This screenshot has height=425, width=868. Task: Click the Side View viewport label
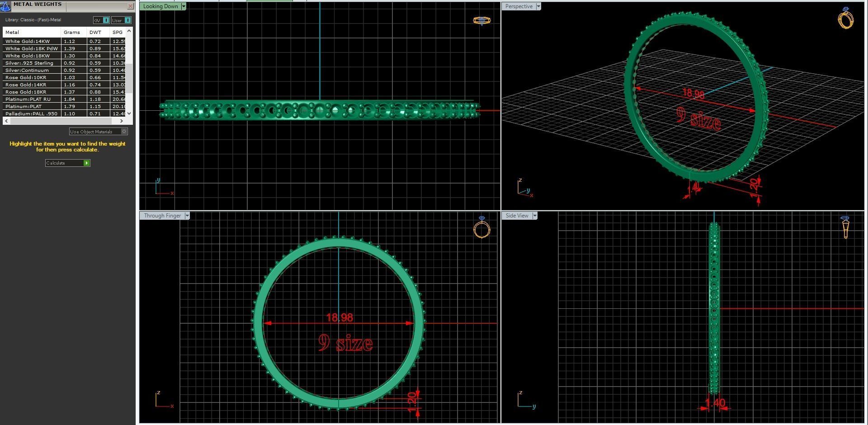click(x=517, y=216)
